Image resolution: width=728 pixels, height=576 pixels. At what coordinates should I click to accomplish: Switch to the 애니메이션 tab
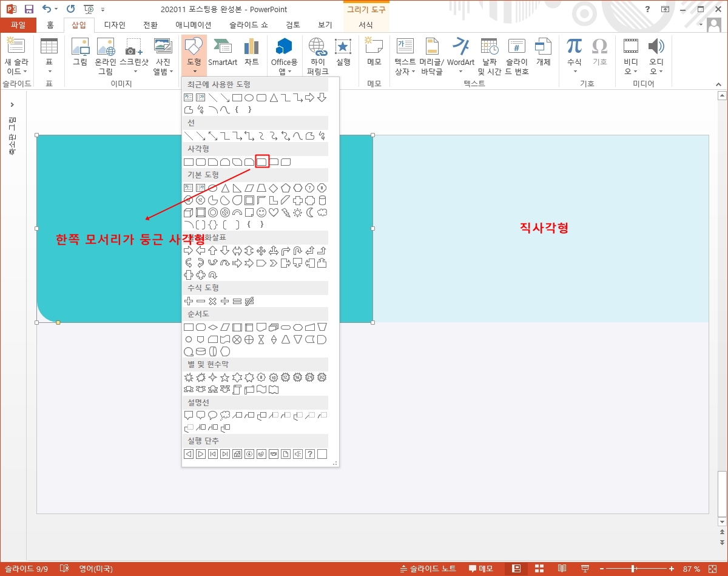pos(194,25)
